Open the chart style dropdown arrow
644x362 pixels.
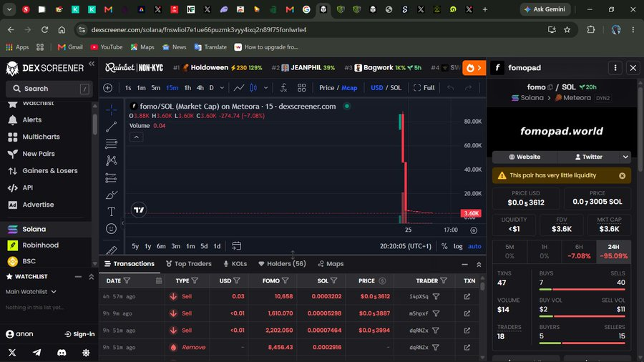tap(265, 88)
